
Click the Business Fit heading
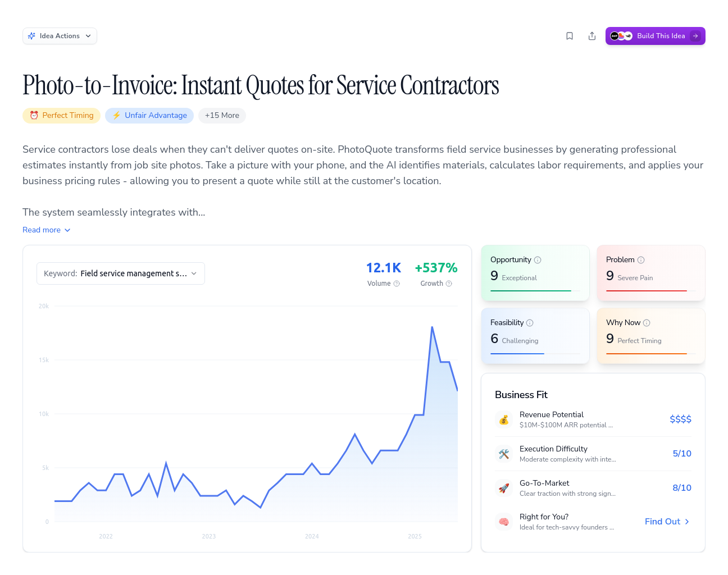521,395
